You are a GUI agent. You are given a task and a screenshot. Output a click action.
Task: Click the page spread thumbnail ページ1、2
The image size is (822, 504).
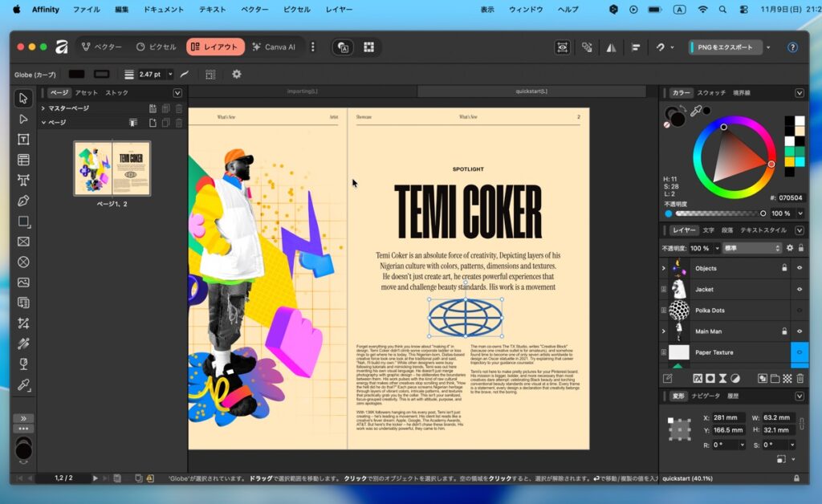[x=112, y=169]
